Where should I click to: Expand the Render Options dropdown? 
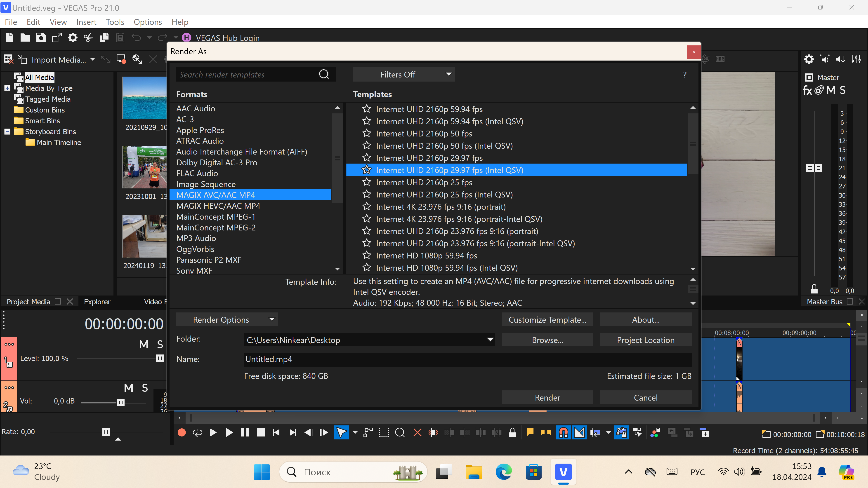coord(227,320)
